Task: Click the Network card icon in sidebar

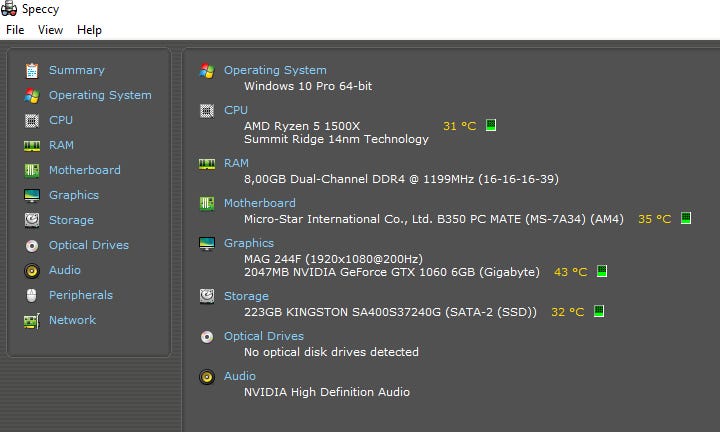Action: coord(32,321)
